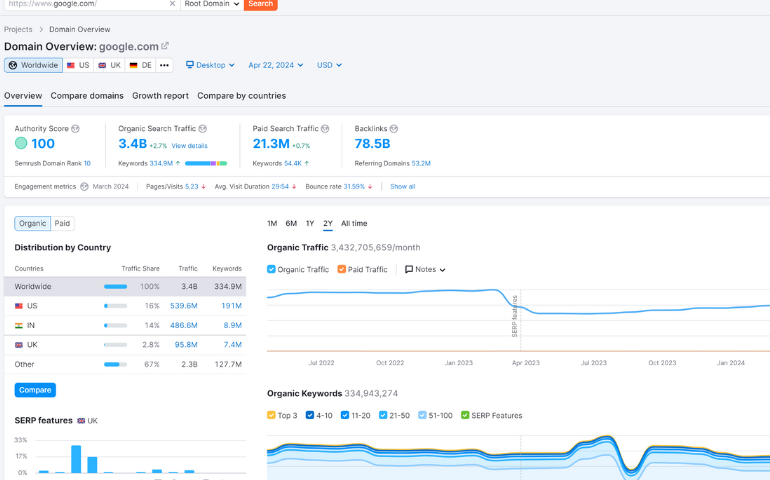Click the Backlinks info icon
The height and width of the screenshot is (480, 770).
coord(394,129)
